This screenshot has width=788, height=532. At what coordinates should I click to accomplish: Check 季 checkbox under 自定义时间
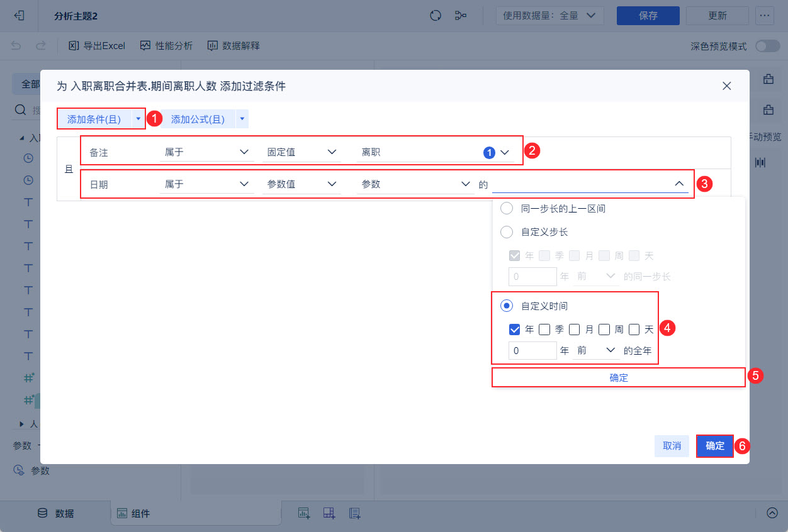coord(544,330)
